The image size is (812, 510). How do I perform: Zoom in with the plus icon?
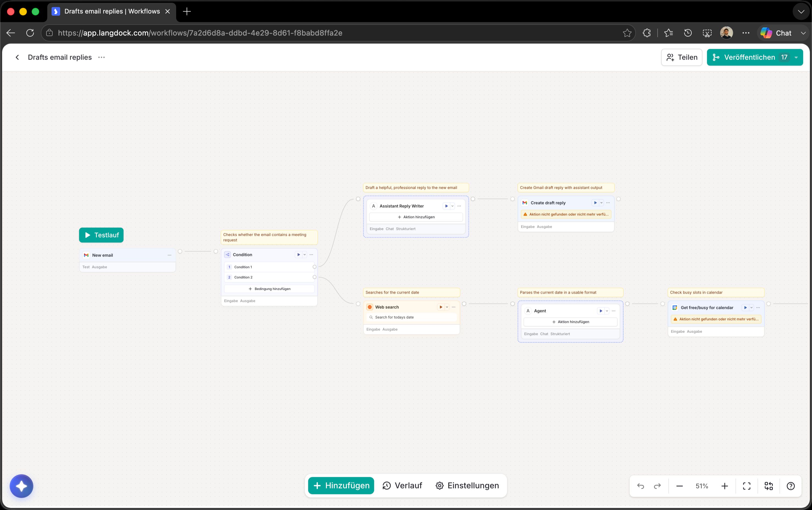(x=725, y=486)
